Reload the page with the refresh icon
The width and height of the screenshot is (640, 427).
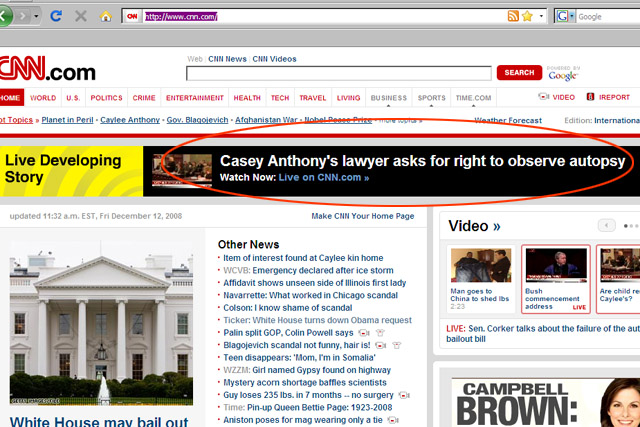56,16
